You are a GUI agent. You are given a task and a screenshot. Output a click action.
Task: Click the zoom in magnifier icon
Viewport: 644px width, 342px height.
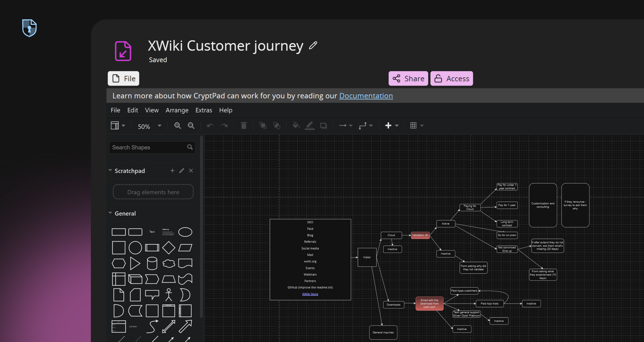177,126
